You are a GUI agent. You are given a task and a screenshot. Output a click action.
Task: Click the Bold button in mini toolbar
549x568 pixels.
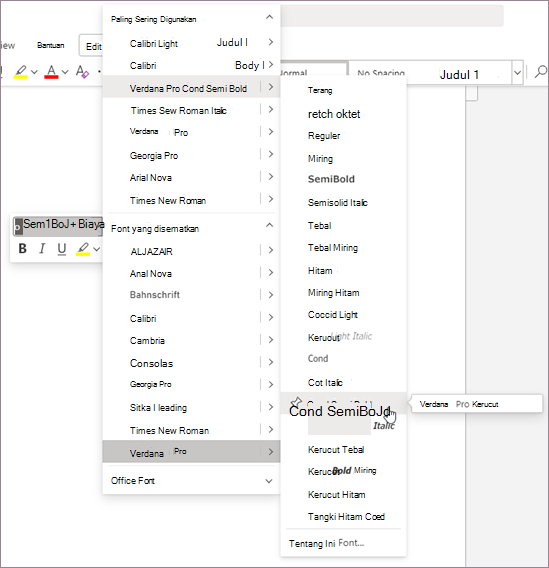click(x=22, y=248)
